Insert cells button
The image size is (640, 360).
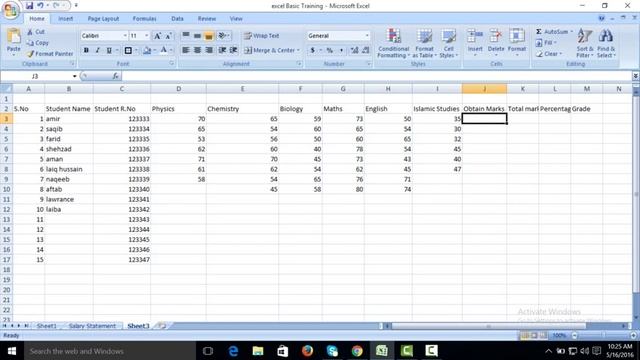475,42
